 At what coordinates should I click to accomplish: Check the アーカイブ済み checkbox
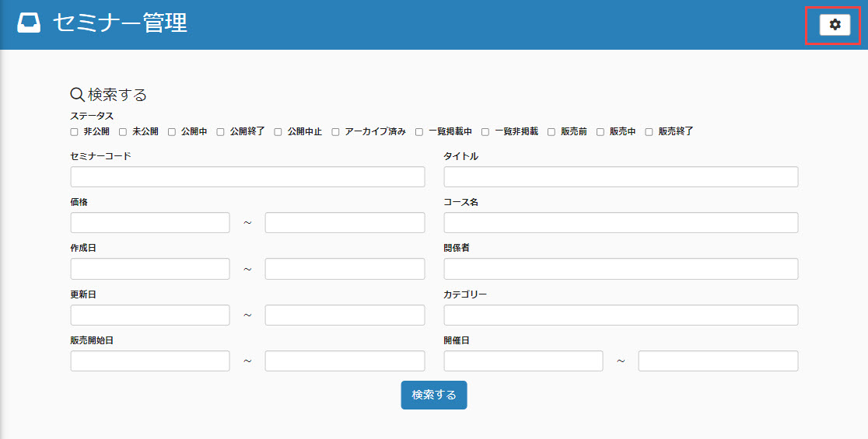tap(336, 132)
